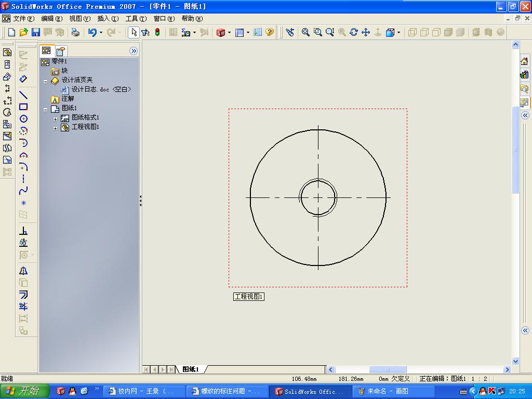Select the Line sketch tool
The width and height of the screenshot is (532, 399).
(x=23, y=95)
